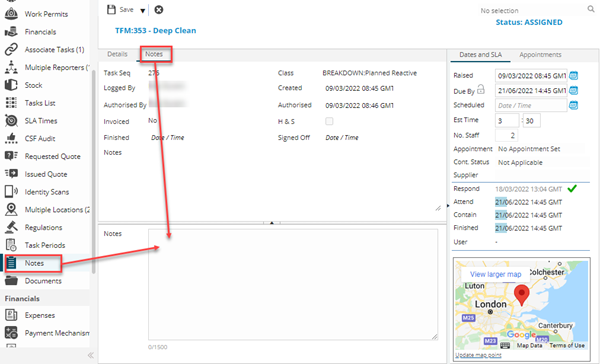The height and width of the screenshot is (364, 600).
Task: Click the No selection search box
Action: [x=532, y=10]
